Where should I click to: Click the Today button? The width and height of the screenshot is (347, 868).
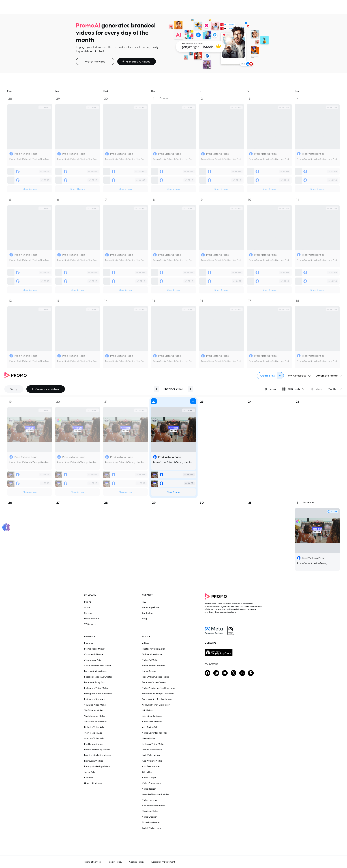click(14, 389)
